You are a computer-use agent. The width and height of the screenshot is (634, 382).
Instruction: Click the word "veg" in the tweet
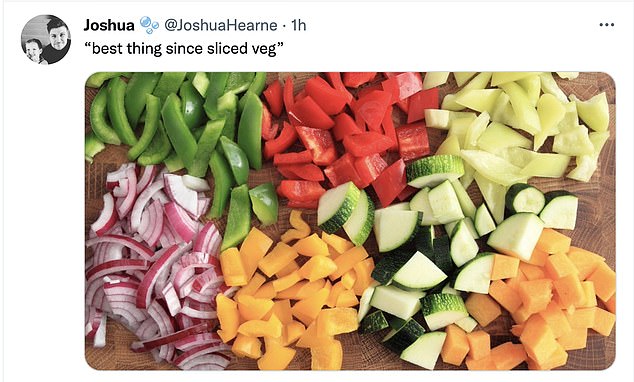(266, 49)
